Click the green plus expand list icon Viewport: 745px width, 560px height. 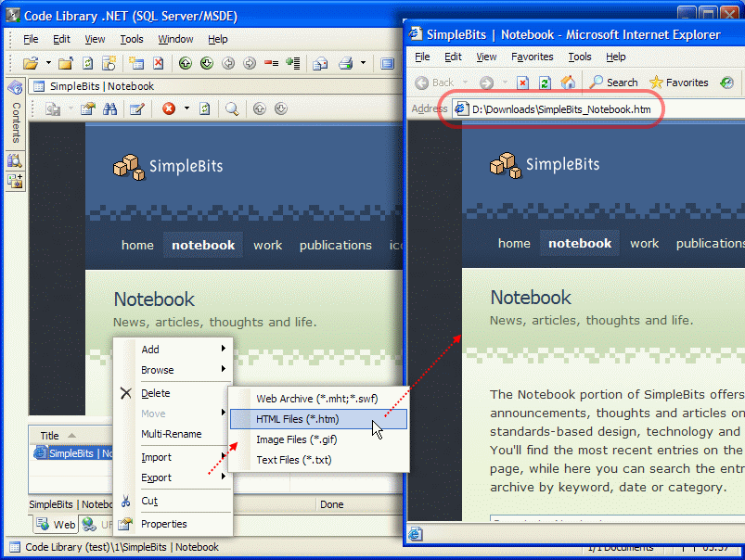click(293, 63)
